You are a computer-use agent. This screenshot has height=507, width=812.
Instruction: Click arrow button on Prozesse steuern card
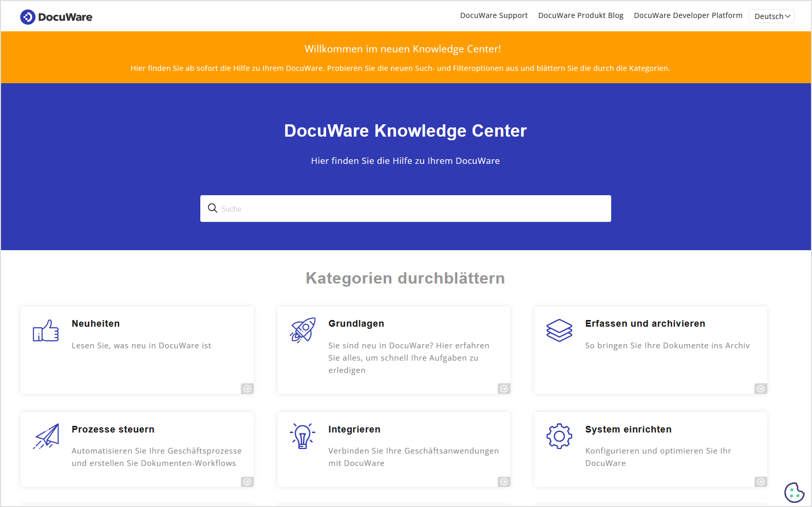(x=247, y=482)
